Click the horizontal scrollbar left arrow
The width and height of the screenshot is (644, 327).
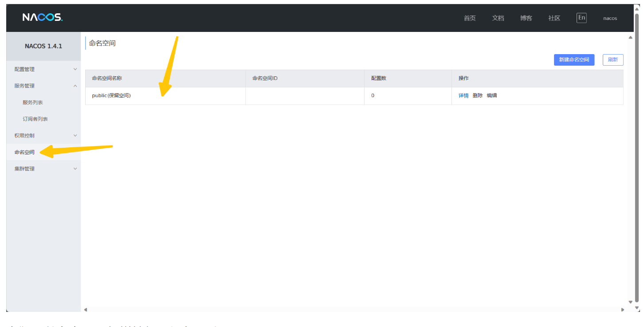pyautogui.click(x=86, y=309)
